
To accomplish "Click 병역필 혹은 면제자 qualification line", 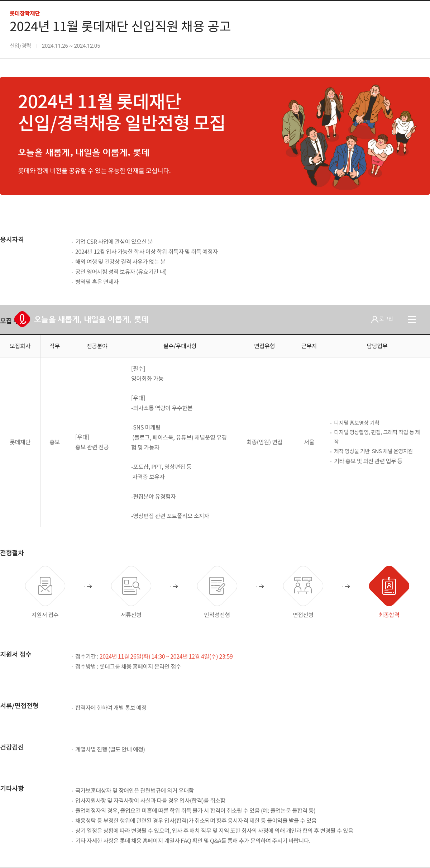I will click(x=97, y=282).
